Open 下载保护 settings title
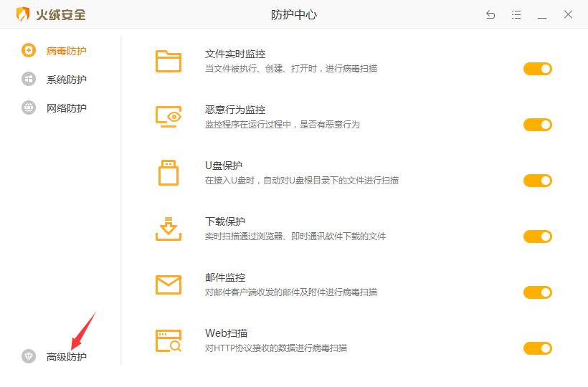This screenshot has height=387, width=588. click(225, 221)
